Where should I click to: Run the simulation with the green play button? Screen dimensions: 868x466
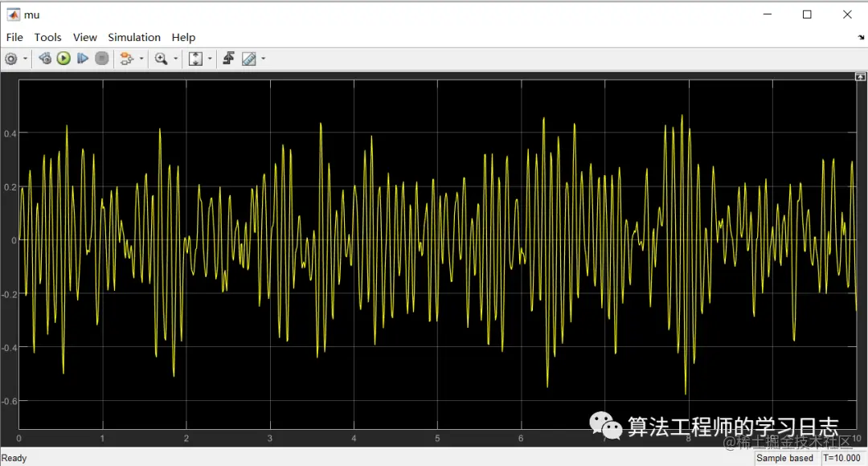(63, 58)
